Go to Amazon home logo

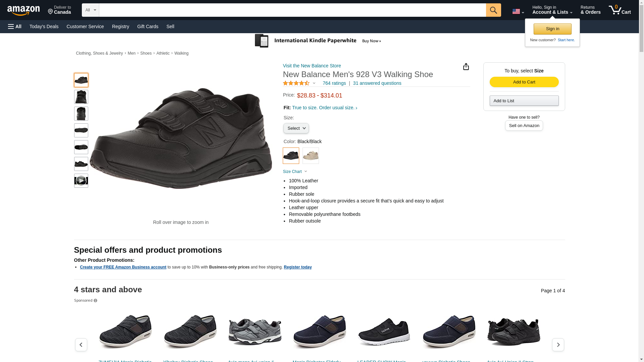click(x=23, y=10)
